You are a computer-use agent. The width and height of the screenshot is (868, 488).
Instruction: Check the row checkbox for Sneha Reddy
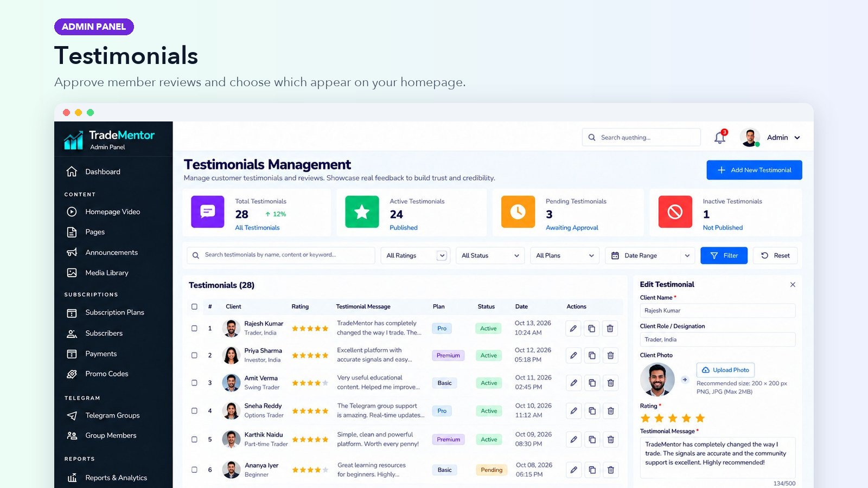(194, 411)
